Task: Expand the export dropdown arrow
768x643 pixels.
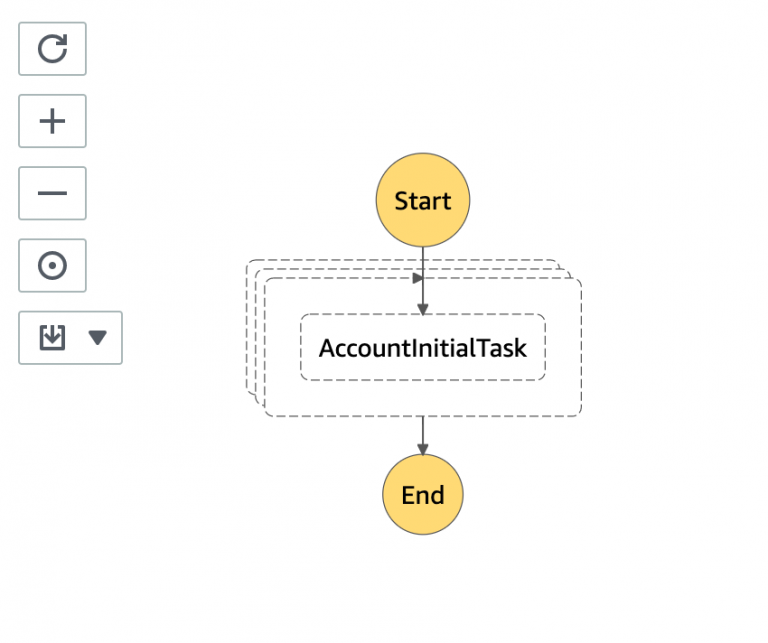Action: 97,337
